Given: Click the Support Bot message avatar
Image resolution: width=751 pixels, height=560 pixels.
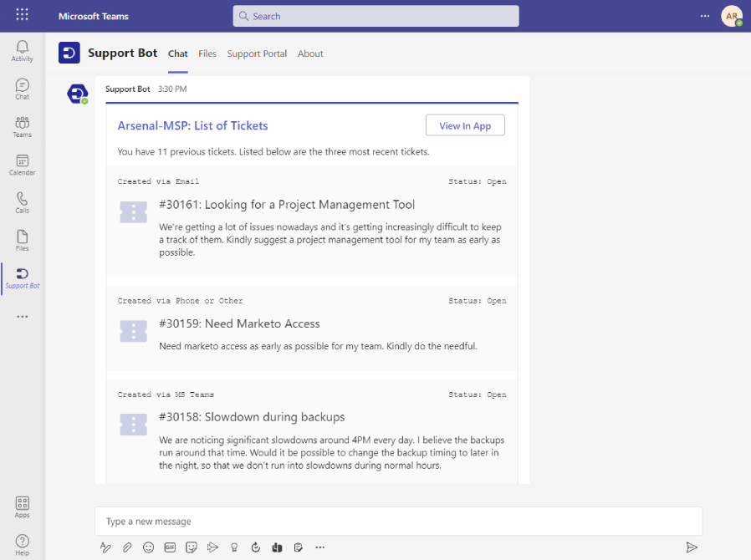Looking at the screenshot, I should pos(77,94).
